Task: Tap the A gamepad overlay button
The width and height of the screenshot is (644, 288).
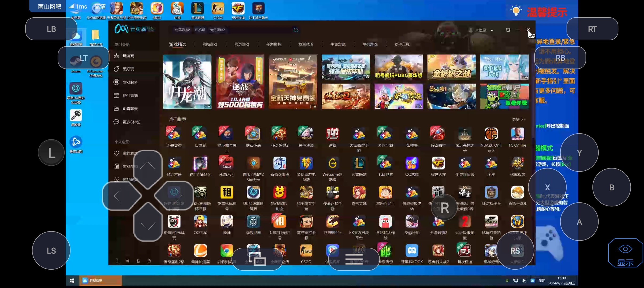Action: [x=579, y=222]
